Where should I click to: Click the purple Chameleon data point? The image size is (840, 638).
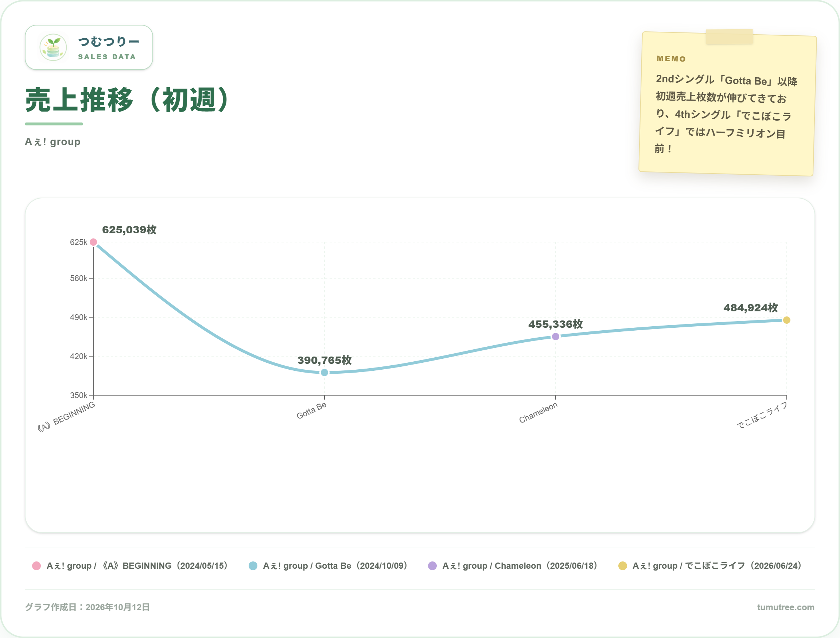pyautogui.click(x=556, y=336)
